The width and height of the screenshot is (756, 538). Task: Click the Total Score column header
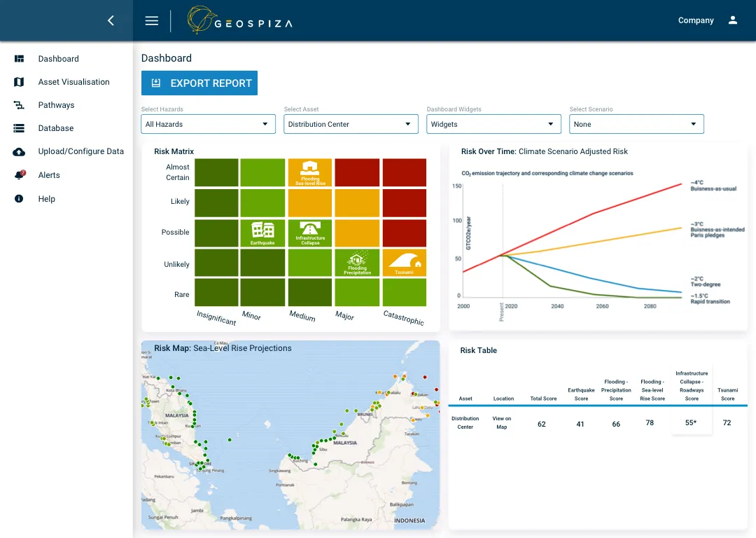(543, 399)
